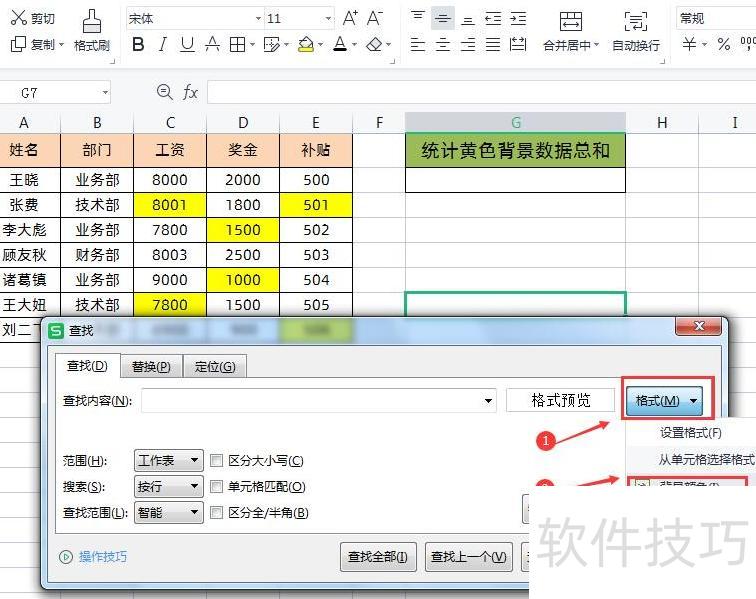756x599 pixels.
Task: Click the Copy (复制) icon
Action: tap(18, 44)
